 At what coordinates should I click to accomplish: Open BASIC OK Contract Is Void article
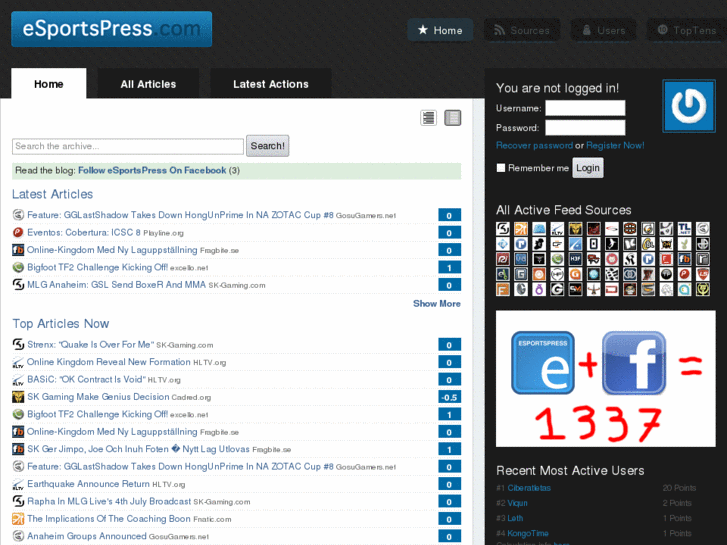(x=86, y=379)
